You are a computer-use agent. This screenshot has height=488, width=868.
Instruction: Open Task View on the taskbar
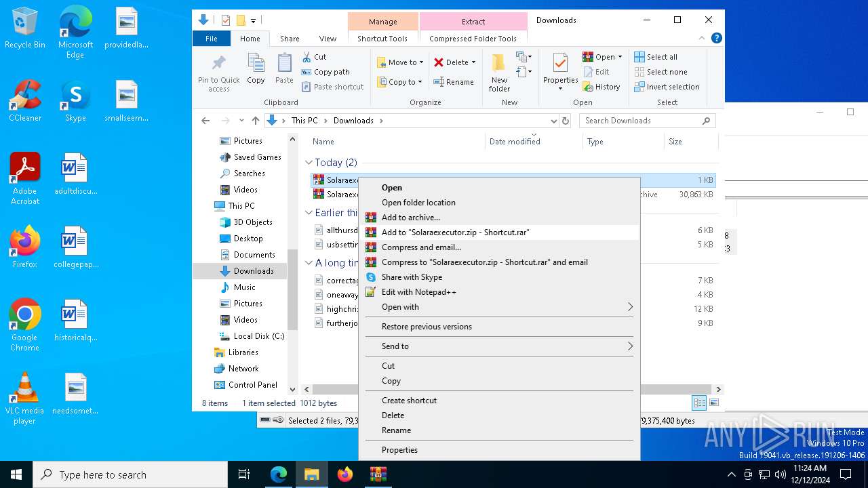coord(244,474)
